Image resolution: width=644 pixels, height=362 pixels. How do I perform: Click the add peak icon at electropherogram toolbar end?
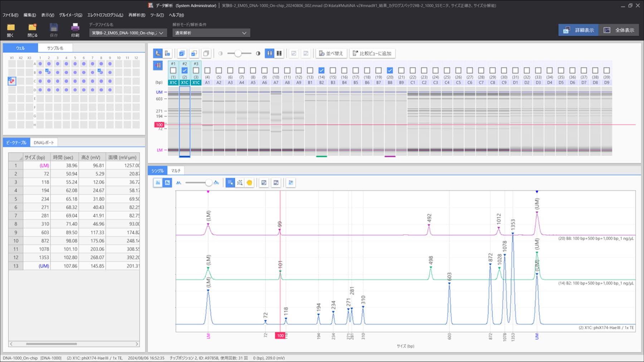tap(291, 183)
